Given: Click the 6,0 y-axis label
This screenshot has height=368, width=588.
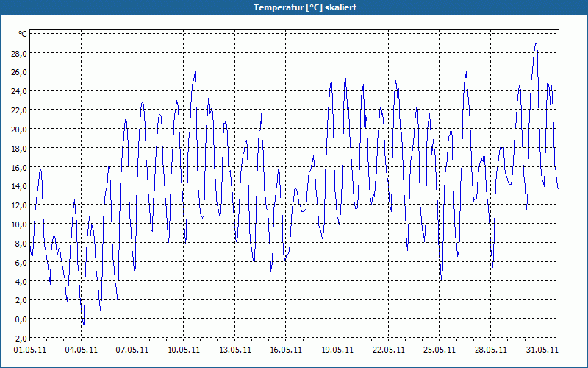Looking at the screenshot, I should coord(21,262).
